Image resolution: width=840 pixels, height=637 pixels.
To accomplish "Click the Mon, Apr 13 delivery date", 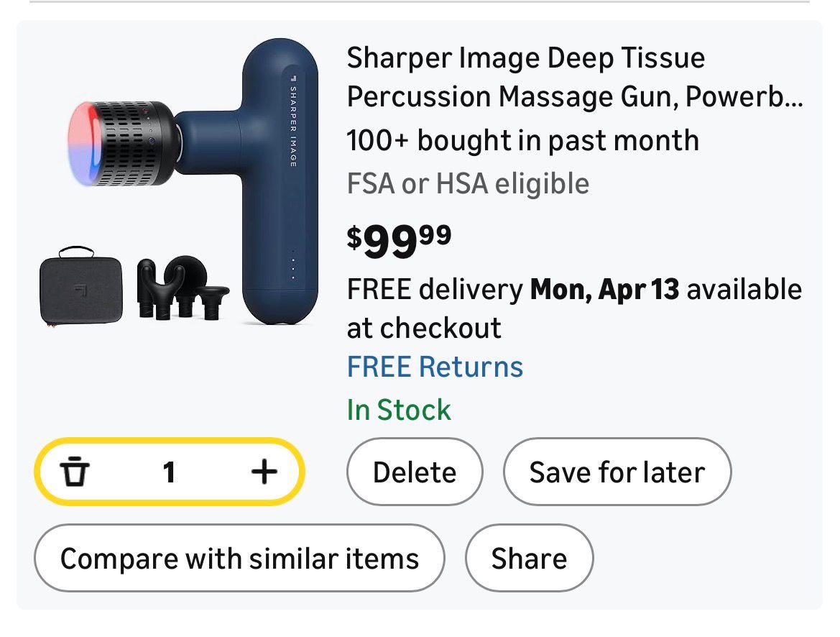I will pyautogui.click(x=604, y=289).
